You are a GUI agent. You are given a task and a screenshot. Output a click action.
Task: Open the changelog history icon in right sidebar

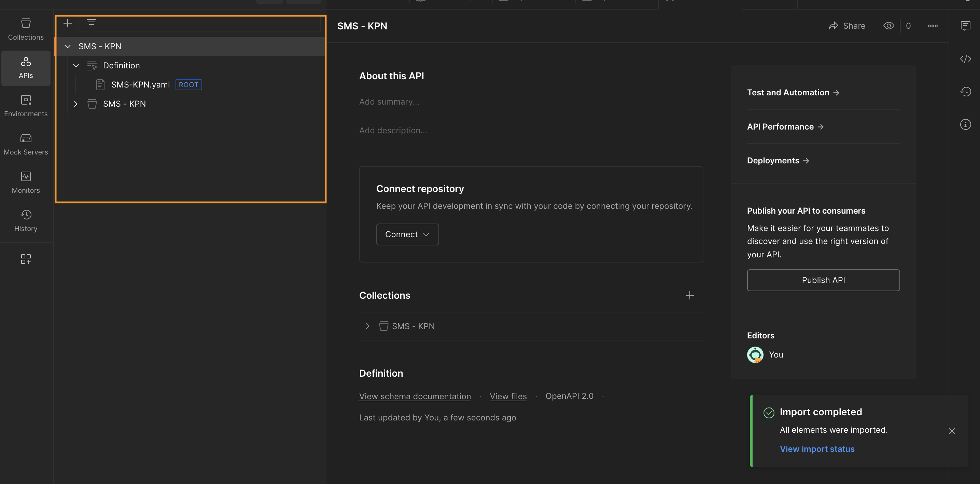tap(966, 91)
